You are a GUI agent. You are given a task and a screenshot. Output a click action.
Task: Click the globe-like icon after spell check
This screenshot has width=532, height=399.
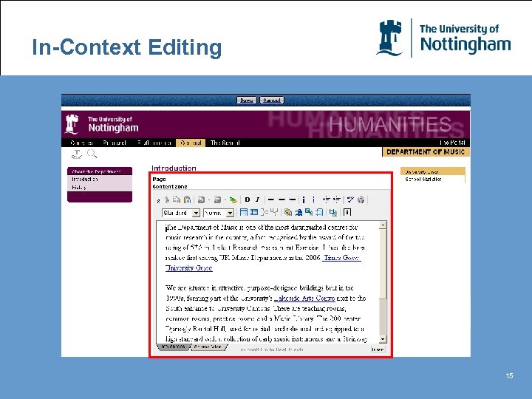coord(361,199)
